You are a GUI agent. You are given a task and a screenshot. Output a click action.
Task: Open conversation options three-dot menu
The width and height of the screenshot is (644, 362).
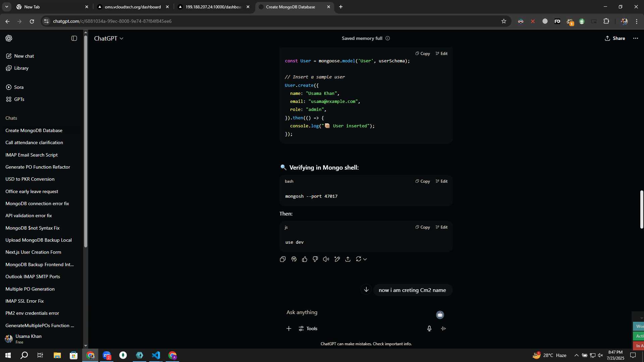pyautogui.click(x=636, y=38)
